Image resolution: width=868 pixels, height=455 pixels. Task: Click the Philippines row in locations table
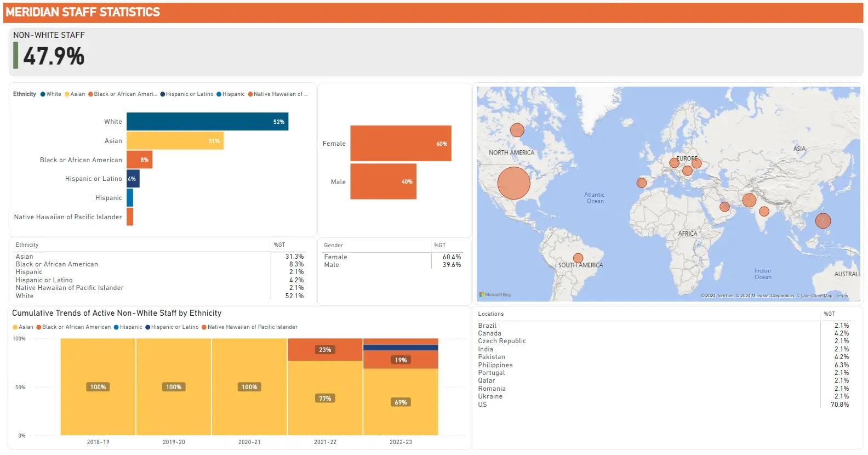664,365
